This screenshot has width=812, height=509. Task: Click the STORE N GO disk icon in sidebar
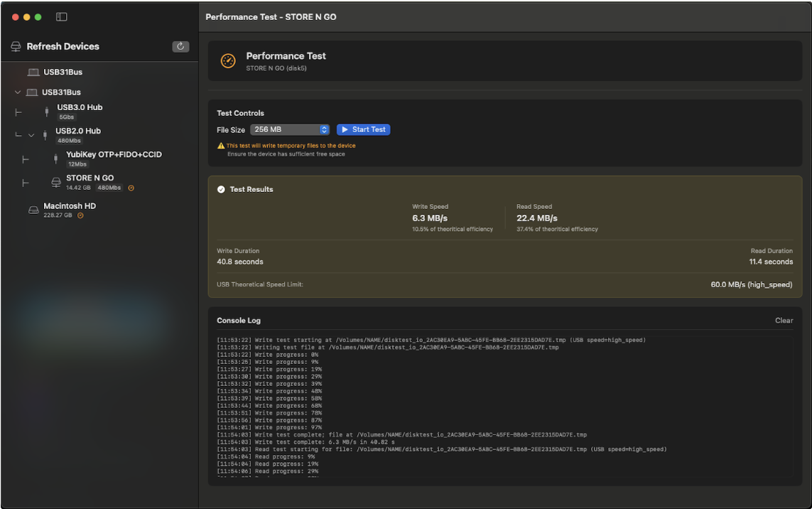pyautogui.click(x=55, y=182)
